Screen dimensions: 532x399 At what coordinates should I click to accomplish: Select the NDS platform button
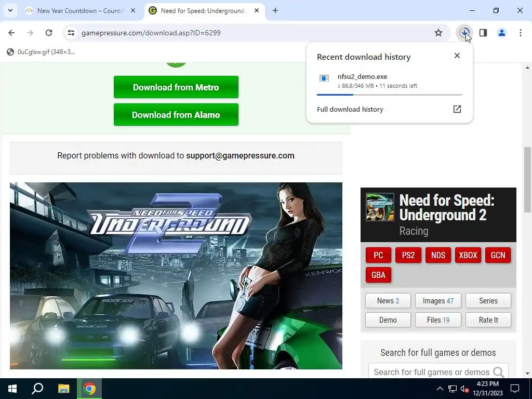click(x=438, y=255)
